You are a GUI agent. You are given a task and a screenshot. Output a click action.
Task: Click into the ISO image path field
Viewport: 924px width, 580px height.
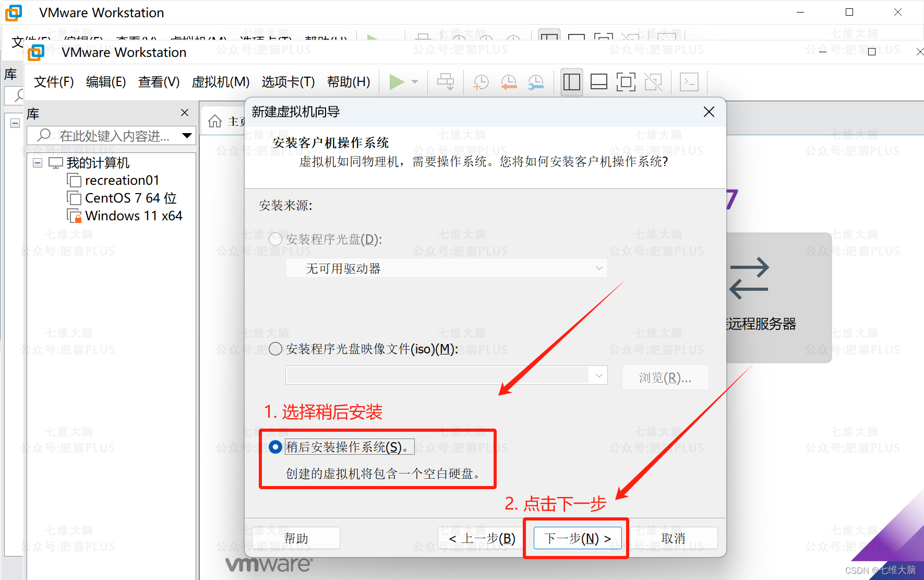(x=437, y=375)
